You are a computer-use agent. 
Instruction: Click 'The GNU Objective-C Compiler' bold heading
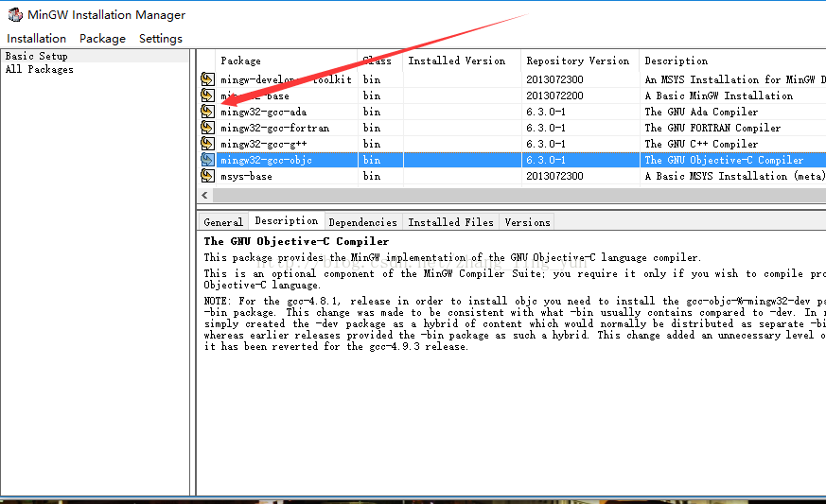click(x=296, y=241)
